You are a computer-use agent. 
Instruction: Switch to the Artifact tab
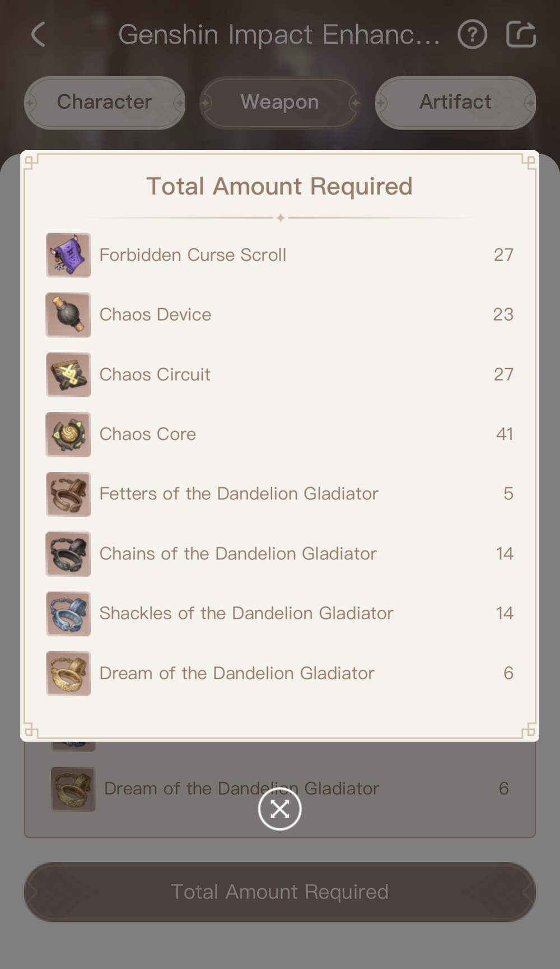pos(455,103)
